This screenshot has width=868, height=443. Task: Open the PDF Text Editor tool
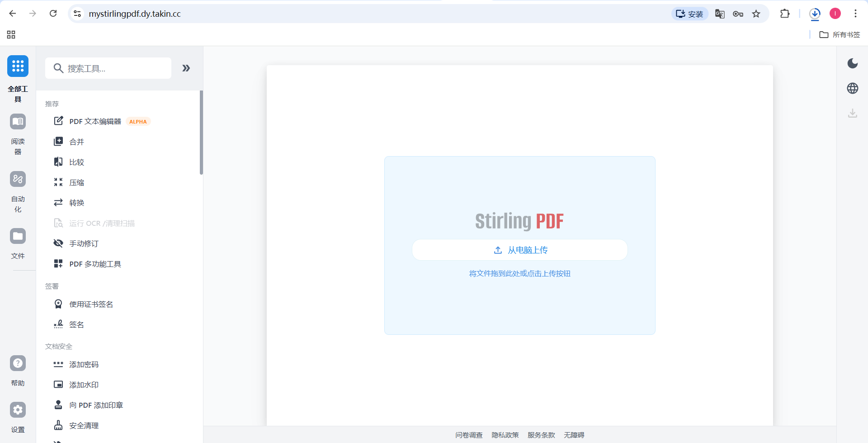95,122
